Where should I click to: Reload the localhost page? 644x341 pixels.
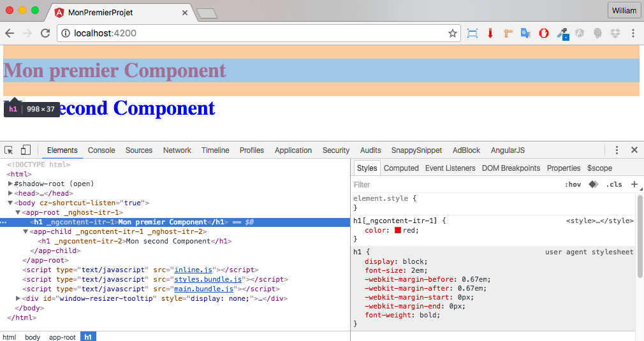[45, 33]
